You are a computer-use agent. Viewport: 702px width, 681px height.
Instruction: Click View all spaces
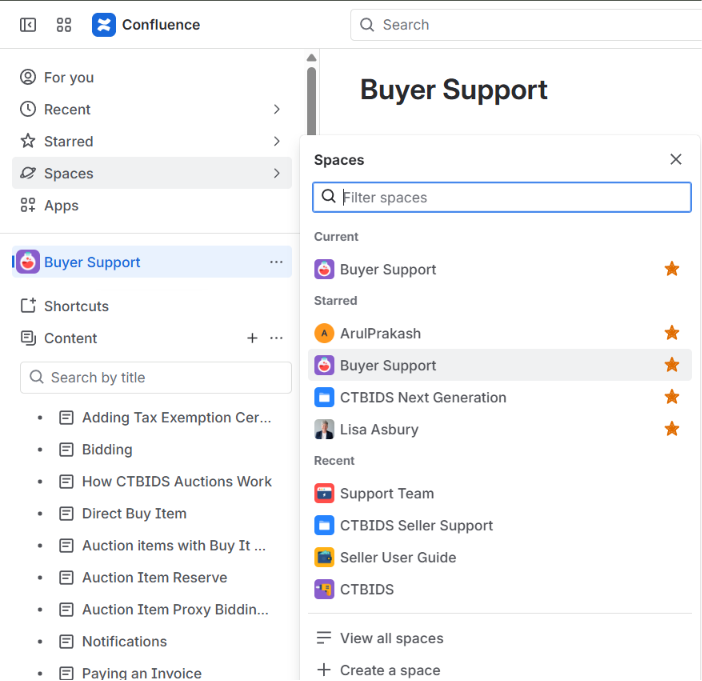(500, 638)
